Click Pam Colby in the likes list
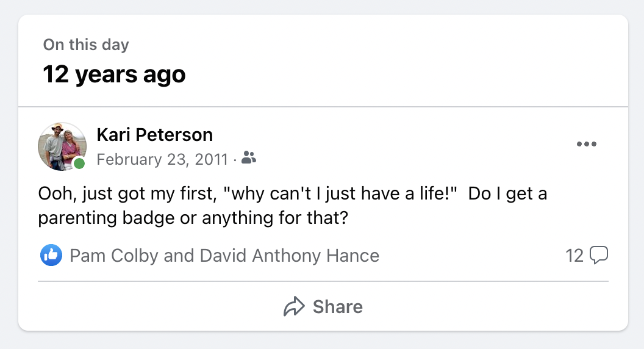This screenshot has width=644, height=349. coord(114,256)
